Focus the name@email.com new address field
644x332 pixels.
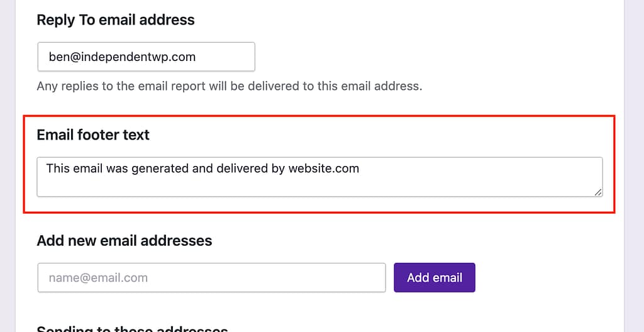coord(211,277)
